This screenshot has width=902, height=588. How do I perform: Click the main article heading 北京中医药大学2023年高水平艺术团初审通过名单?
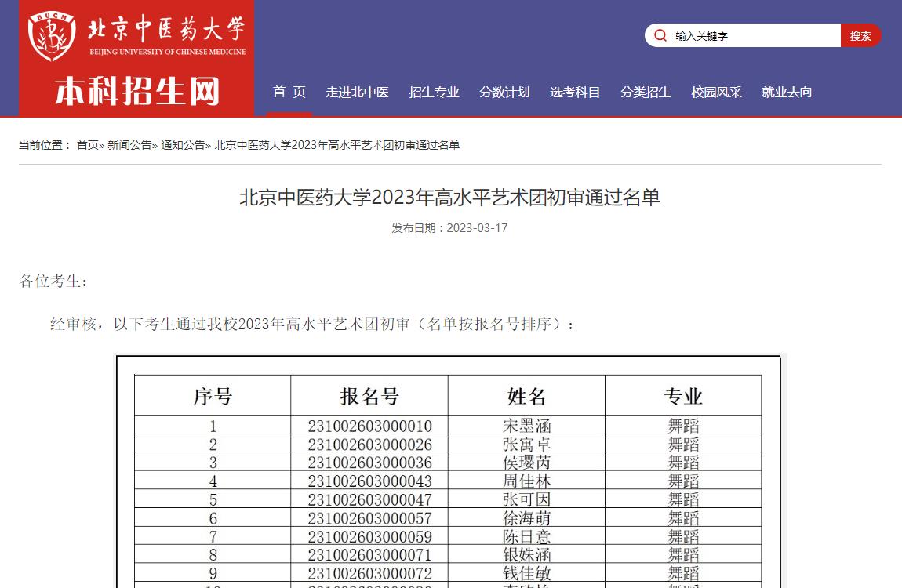(450, 197)
